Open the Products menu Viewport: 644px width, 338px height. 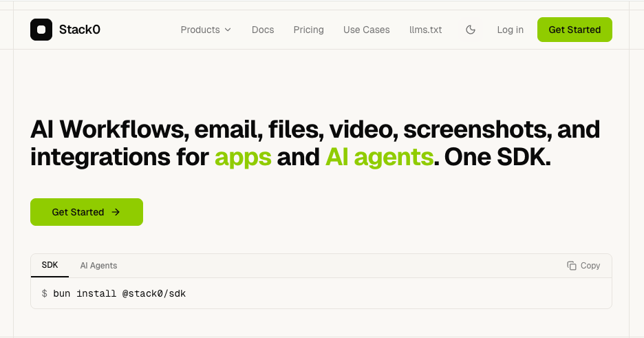coord(206,30)
